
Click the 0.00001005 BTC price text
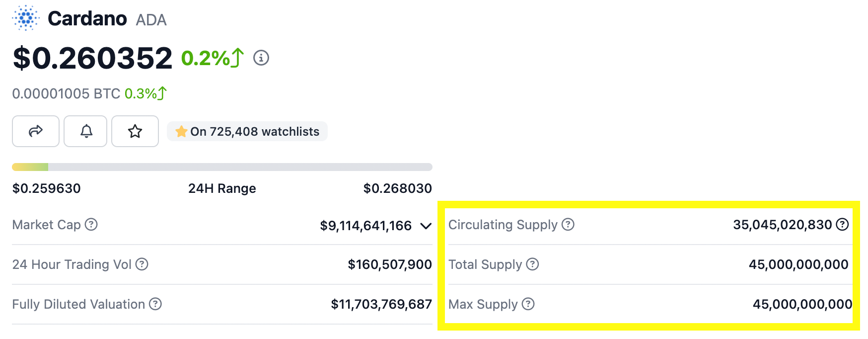point(66,93)
